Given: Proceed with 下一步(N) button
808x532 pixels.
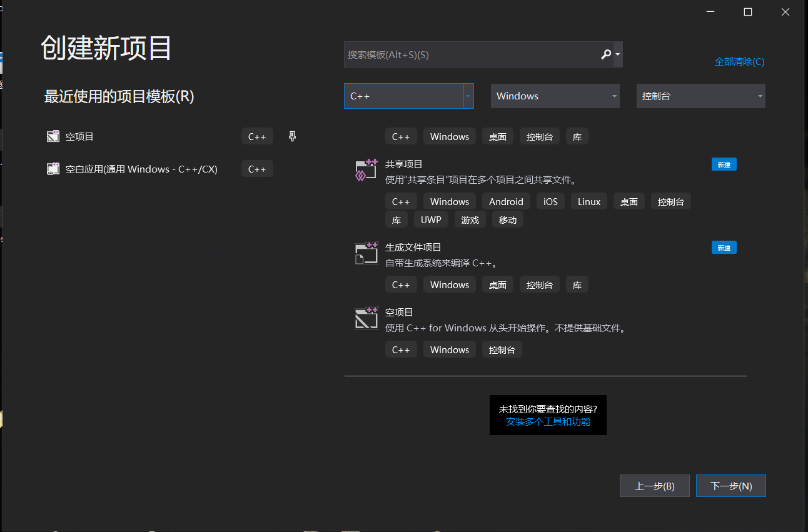Looking at the screenshot, I should click(x=731, y=486).
